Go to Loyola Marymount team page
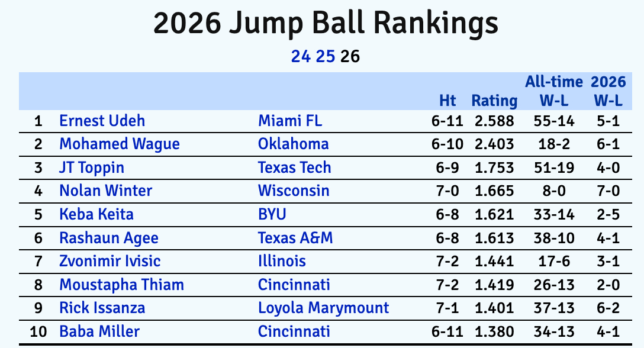The height and width of the screenshot is (348, 644). point(324,308)
